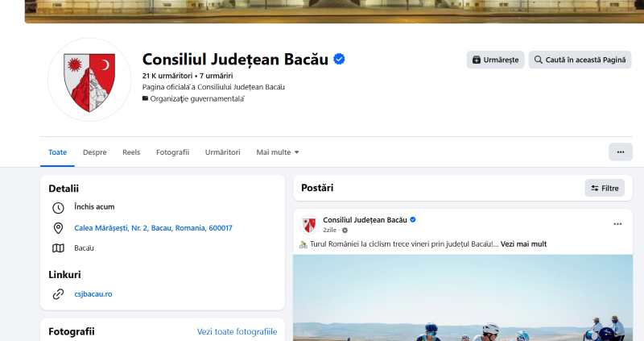
Task: Expand the Mai multe dropdown
Action: point(278,152)
